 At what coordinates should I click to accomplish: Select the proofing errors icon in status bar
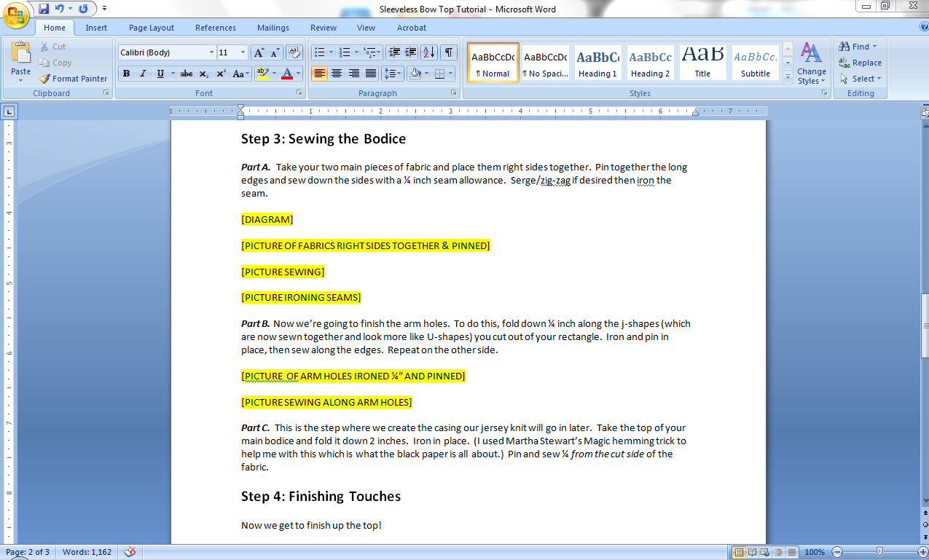coord(129,552)
